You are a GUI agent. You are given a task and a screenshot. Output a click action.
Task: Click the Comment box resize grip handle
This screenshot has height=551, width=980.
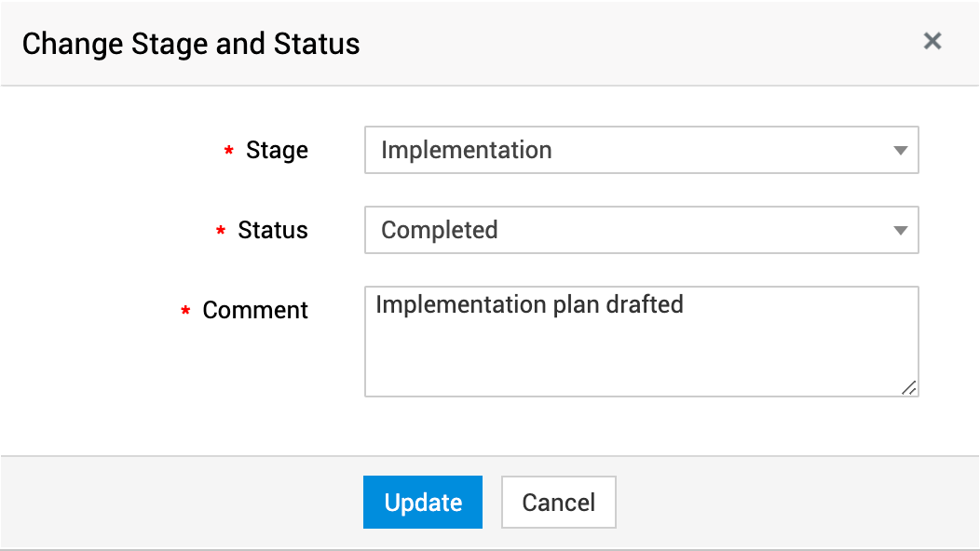coord(909,388)
